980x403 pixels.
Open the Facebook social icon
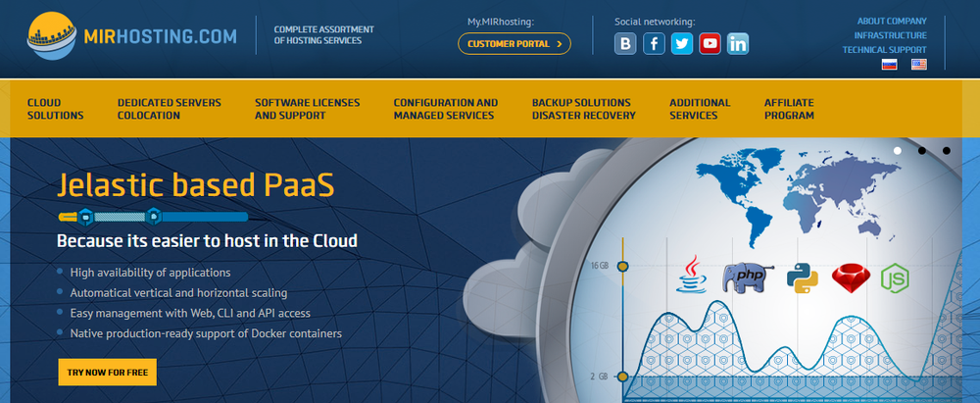654,44
